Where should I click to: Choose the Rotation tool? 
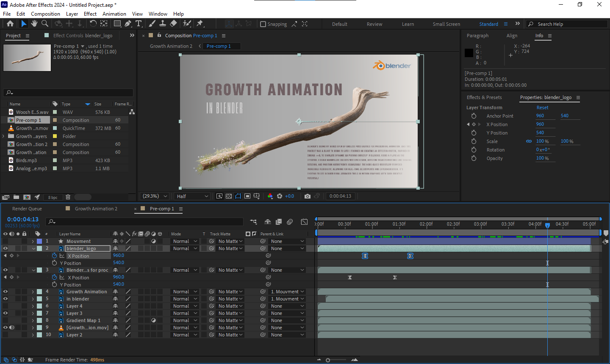pyautogui.click(x=93, y=24)
